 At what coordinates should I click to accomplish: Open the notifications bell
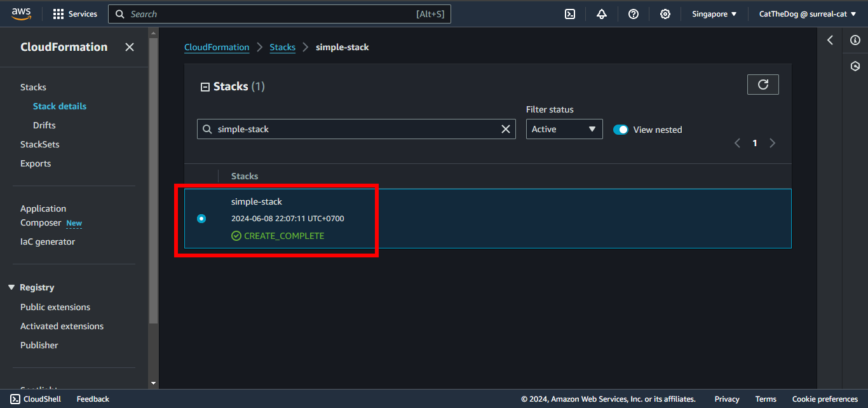click(x=602, y=14)
